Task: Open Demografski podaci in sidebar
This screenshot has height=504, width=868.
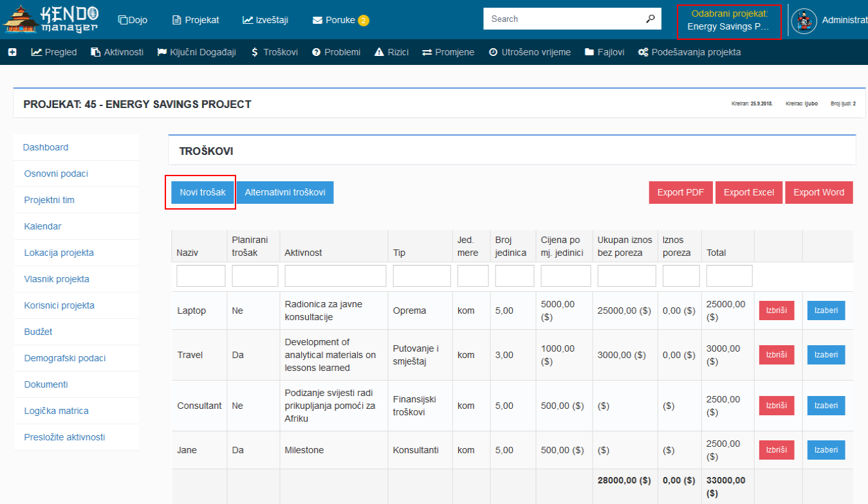Action: (77, 358)
